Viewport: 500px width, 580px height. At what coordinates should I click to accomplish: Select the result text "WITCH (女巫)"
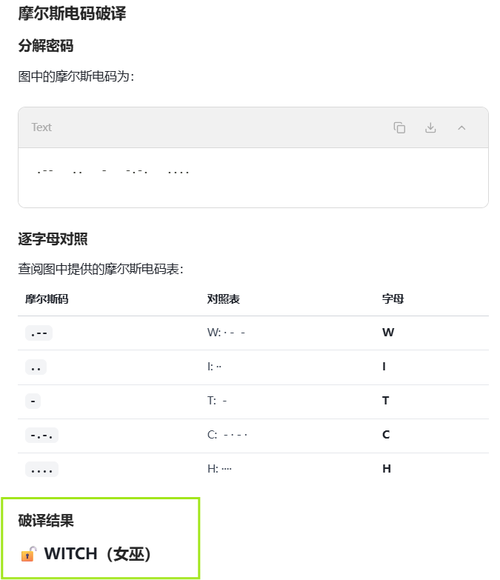(x=97, y=554)
